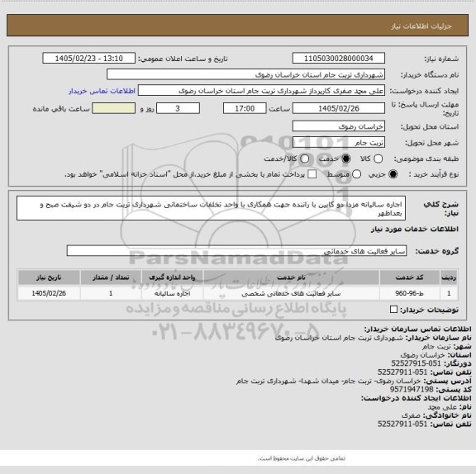Image resolution: width=476 pixels, height=474 pixels.
Task: Click the need number field 1105030028000034
Action: 339,59
